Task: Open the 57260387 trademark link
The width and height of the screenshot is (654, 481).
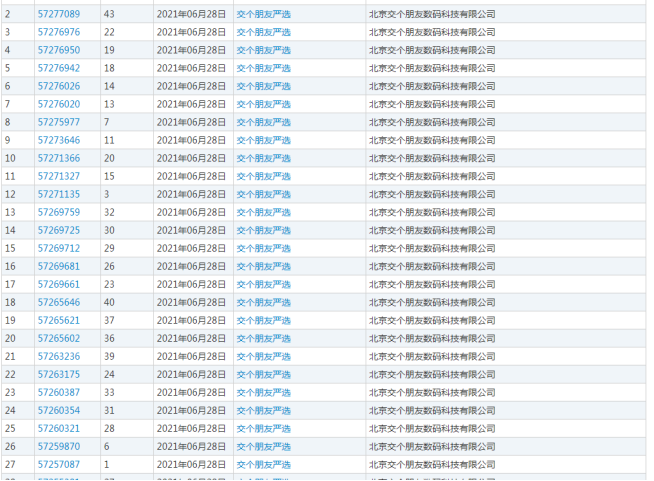Action: pyautogui.click(x=58, y=392)
